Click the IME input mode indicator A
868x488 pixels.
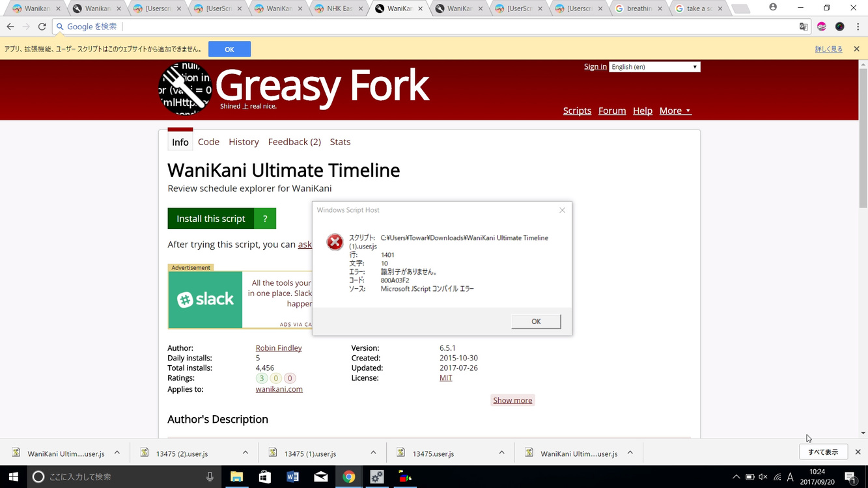click(791, 477)
